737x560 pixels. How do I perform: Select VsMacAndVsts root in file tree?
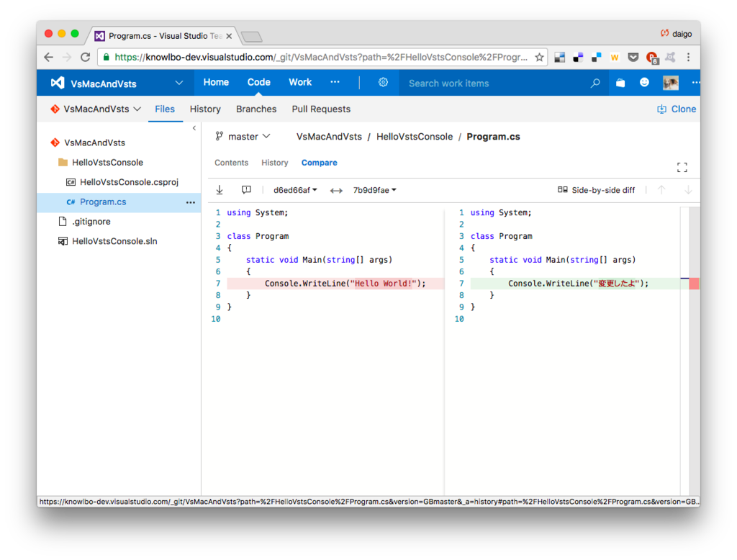[x=94, y=143]
